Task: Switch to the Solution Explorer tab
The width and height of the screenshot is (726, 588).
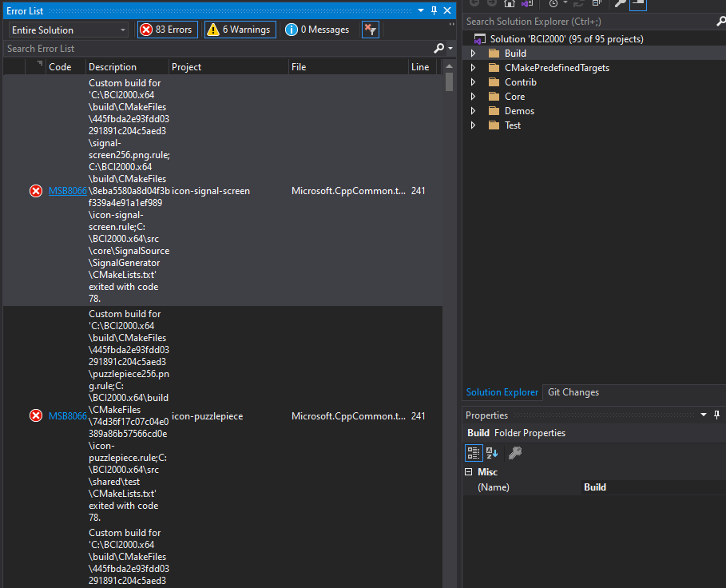Action: click(502, 392)
